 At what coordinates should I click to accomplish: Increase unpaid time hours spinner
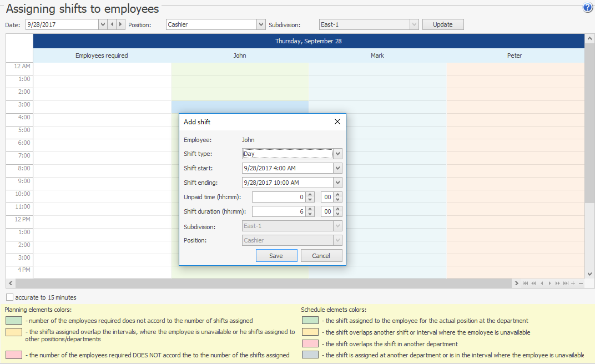(310, 194)
